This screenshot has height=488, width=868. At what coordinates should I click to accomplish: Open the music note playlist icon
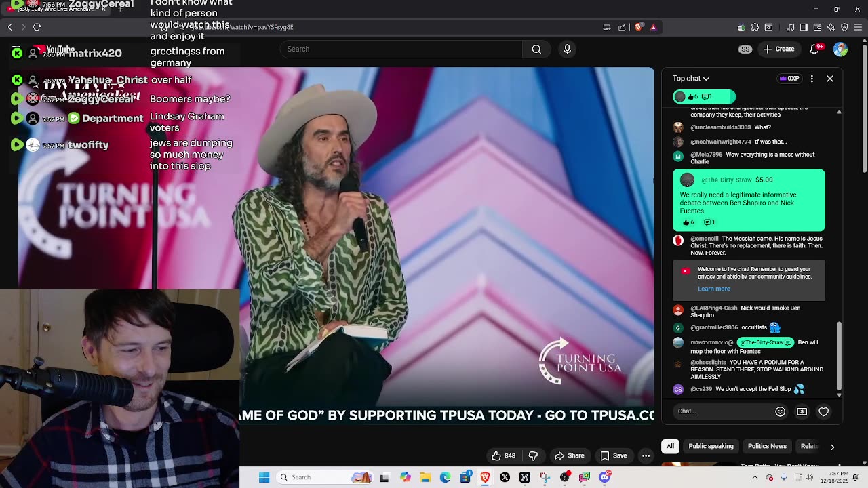point(790,27)
